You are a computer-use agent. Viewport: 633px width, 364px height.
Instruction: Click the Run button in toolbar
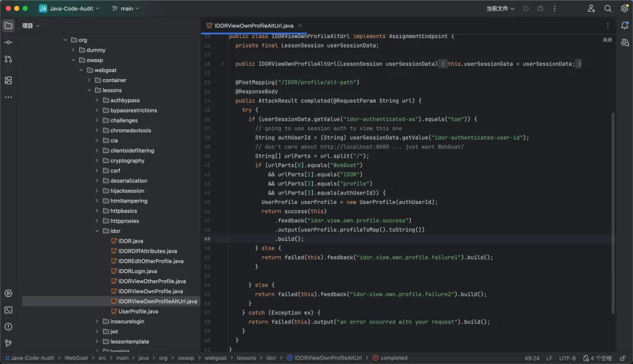tap(526, 9)
